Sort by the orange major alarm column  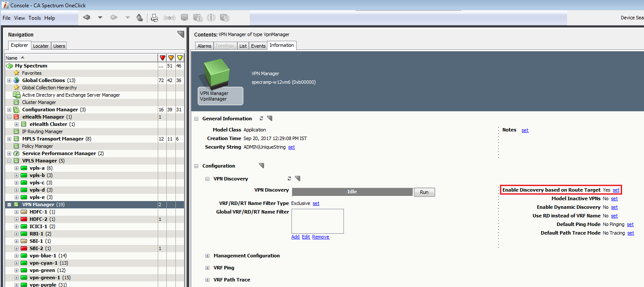point(171,58)
